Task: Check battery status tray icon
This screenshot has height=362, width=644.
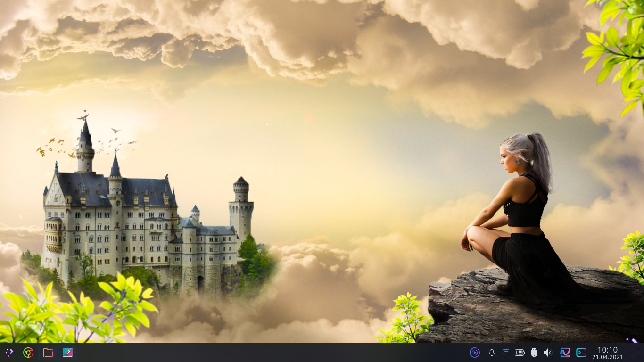Action: tap(520, 353)
